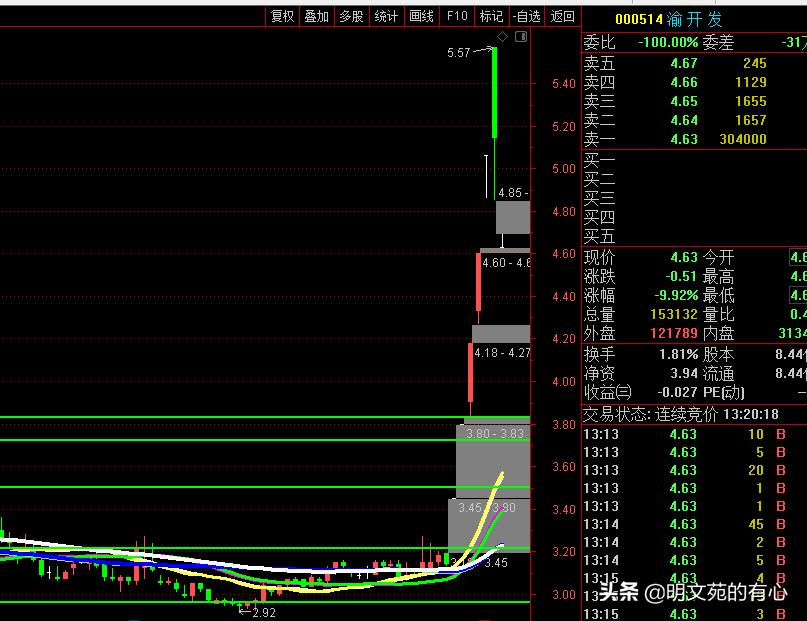Click the 涨幅 -9.92% value
This screenshot has height=621, width=807.
point(676,295)
